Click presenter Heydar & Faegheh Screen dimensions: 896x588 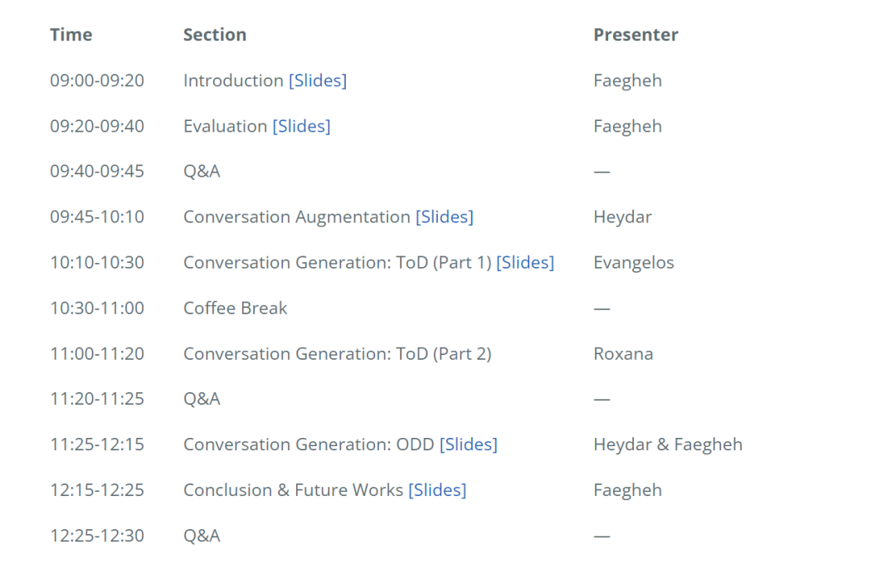point(668,445)
